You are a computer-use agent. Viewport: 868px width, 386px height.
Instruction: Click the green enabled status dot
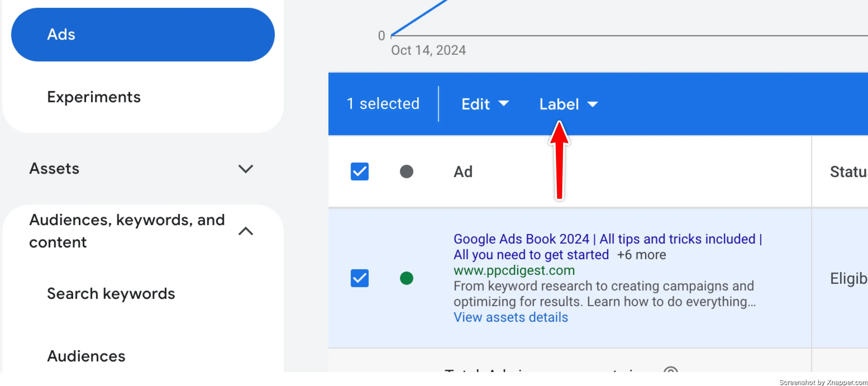[x=406, y=278]
